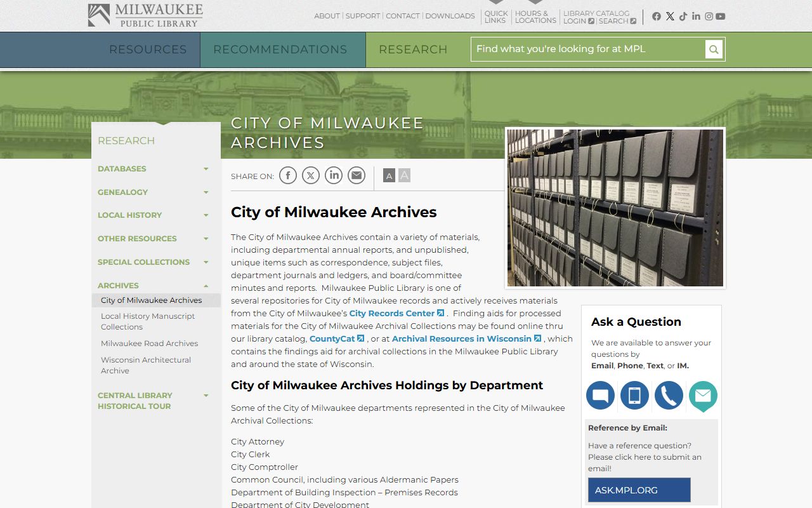Follow the CountyCat catalog link
Viewport: 812px width, 508px height.
tap(336, 338)
